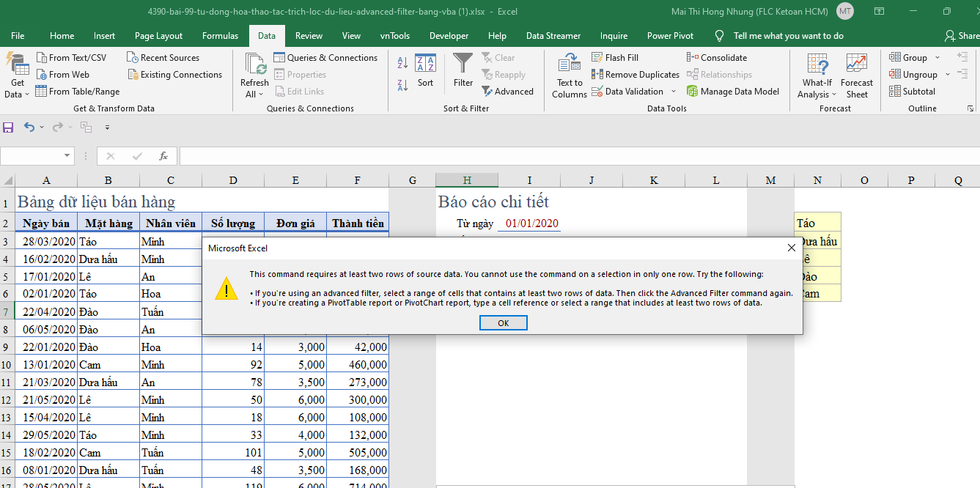
Task: Click Remove Duplicates in Data Tools
Action: click(x=635, y=75)
